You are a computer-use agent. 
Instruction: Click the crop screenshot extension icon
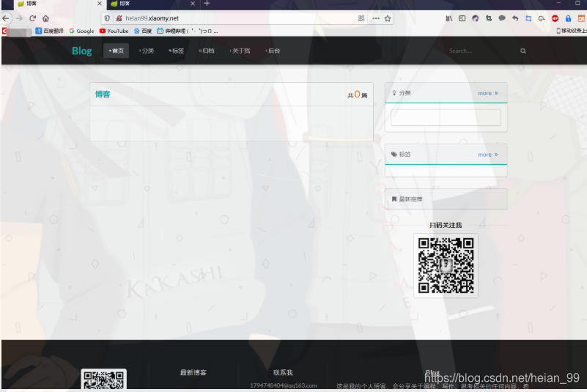click(489, 18)
